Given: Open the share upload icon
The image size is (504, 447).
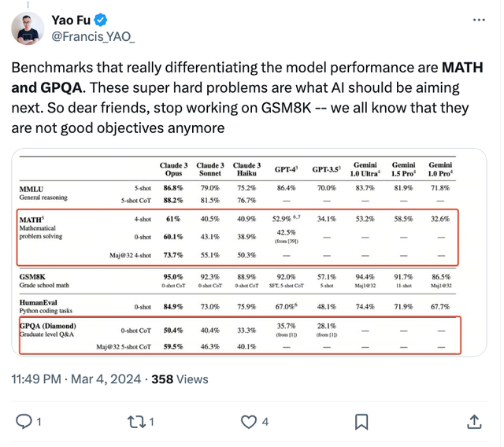Looking at the screenshot, I should click(x=474, y=422).
